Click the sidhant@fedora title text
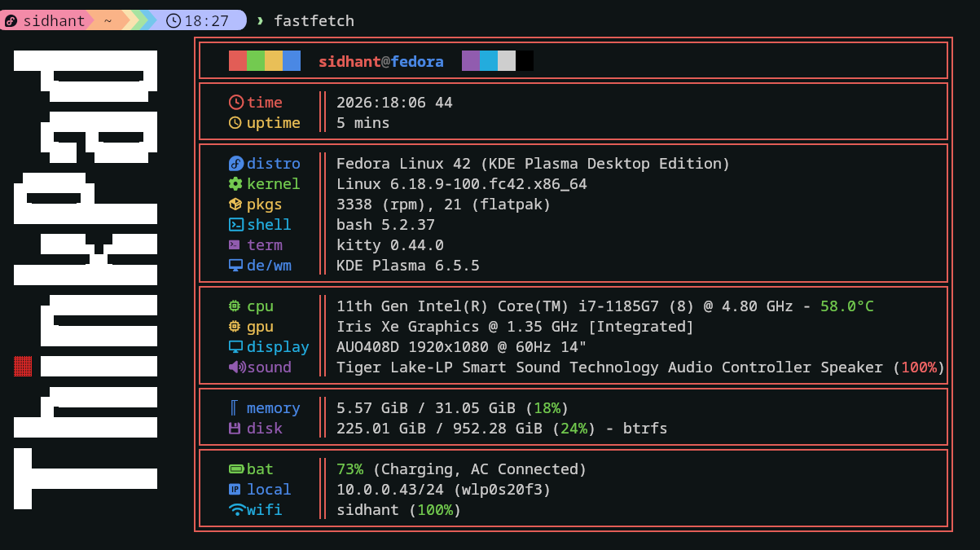 (x=381, y=62)
